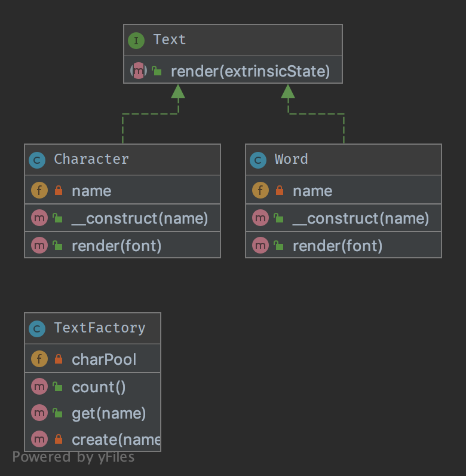Click the private lock icon for Word's name field
This screenshot has height=476, width=466.
[x=280, y=190]
